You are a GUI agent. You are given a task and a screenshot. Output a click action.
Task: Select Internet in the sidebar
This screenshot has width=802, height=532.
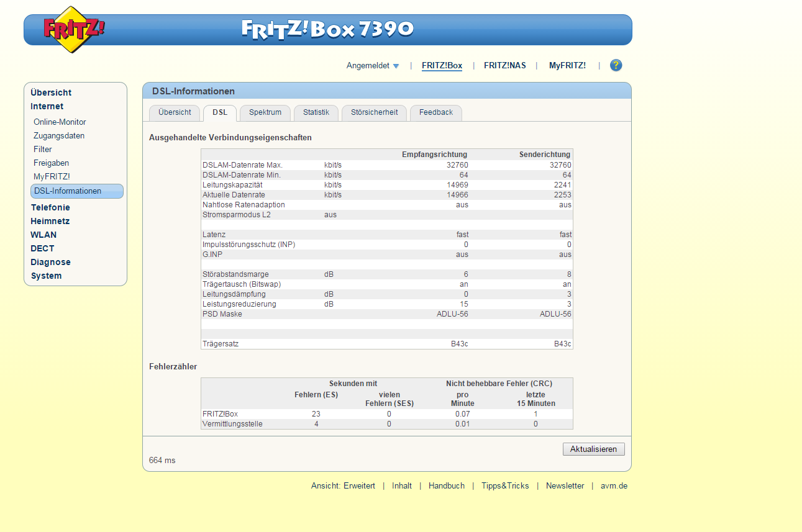pos(47,106)
